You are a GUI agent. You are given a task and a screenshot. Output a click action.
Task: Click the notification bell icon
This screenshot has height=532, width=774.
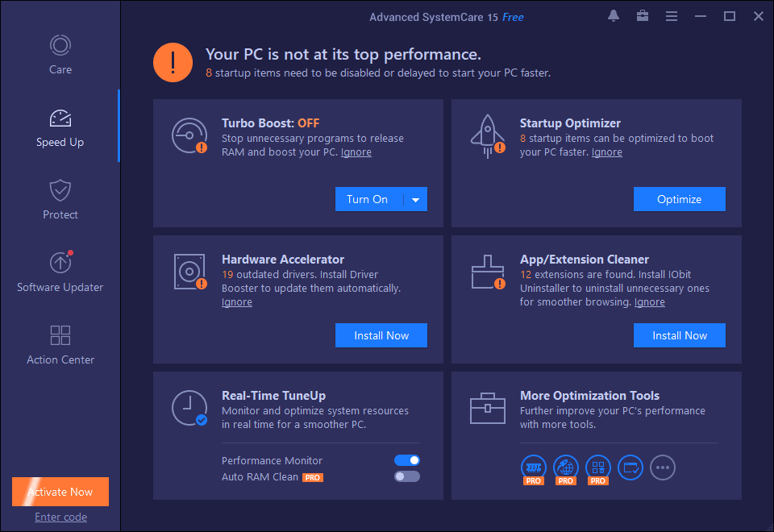(614, 16)
